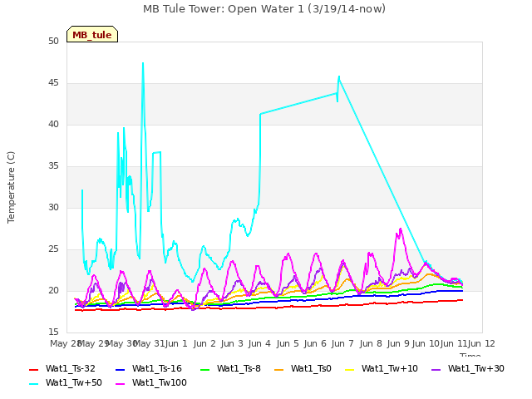Toggle the Wat1_Ts0 legend entry
Image resolution: width=532 pixels, height=399 pixels.
[x=303, y=369]
